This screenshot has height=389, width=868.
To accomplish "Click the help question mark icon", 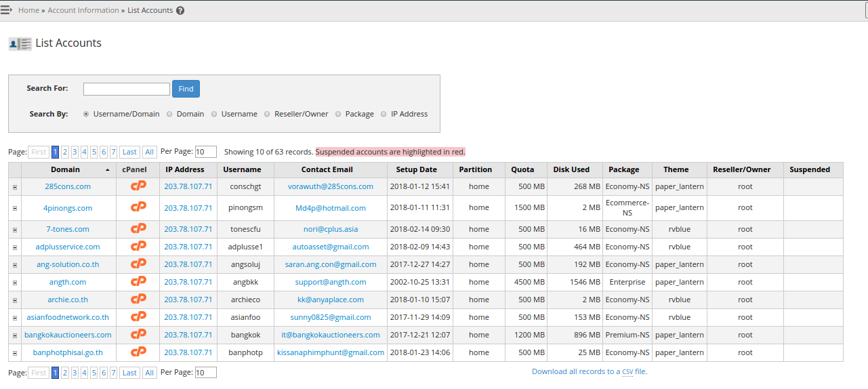I will coord(180,11).
